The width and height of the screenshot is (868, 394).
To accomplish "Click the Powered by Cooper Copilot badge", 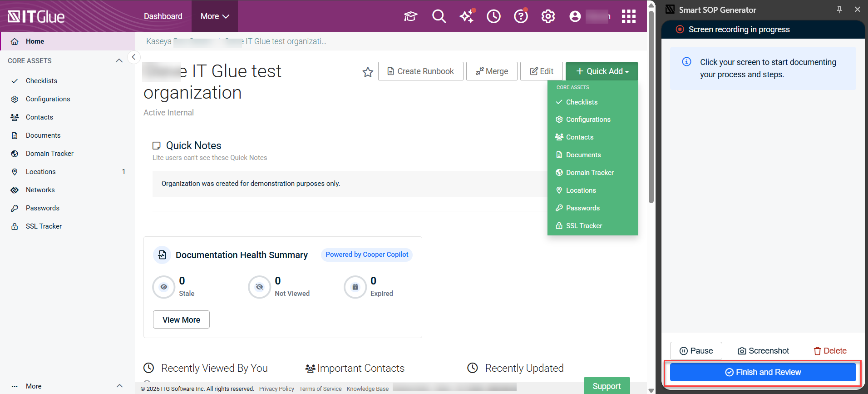I will [367, 254].
